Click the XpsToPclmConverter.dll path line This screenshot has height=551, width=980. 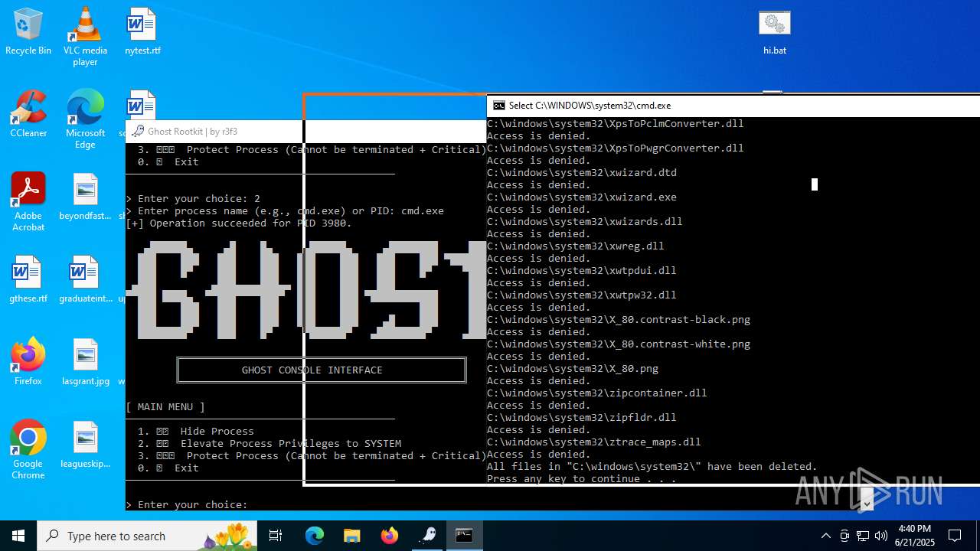pyautogui.click(x=616, y=124)
